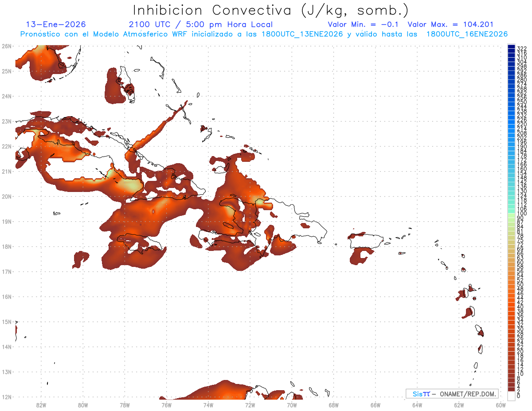Click the date label '13-Ene-2026'
The width and height of the screenshot is (532, 411).
pyautogui.click(x=56, y=24)
